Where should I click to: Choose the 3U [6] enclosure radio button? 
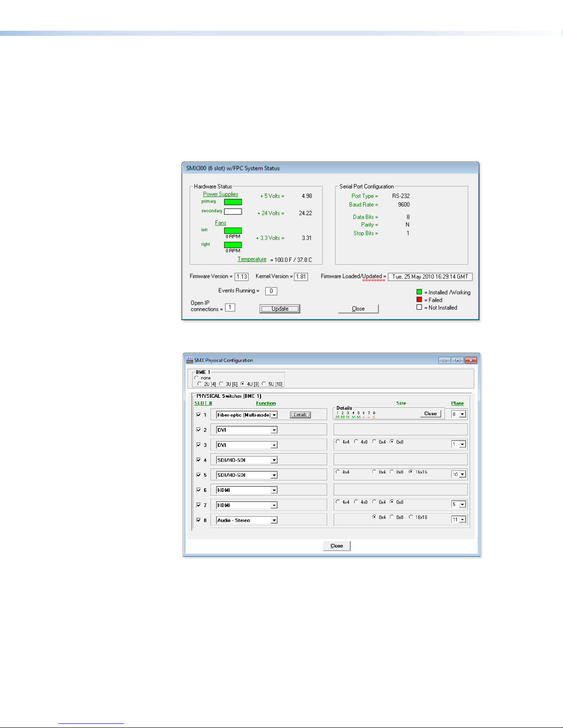tap(221, 384)
